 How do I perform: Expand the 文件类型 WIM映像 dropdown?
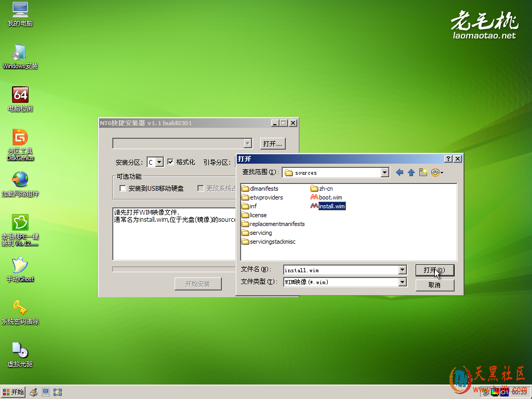tap(402, 282)
